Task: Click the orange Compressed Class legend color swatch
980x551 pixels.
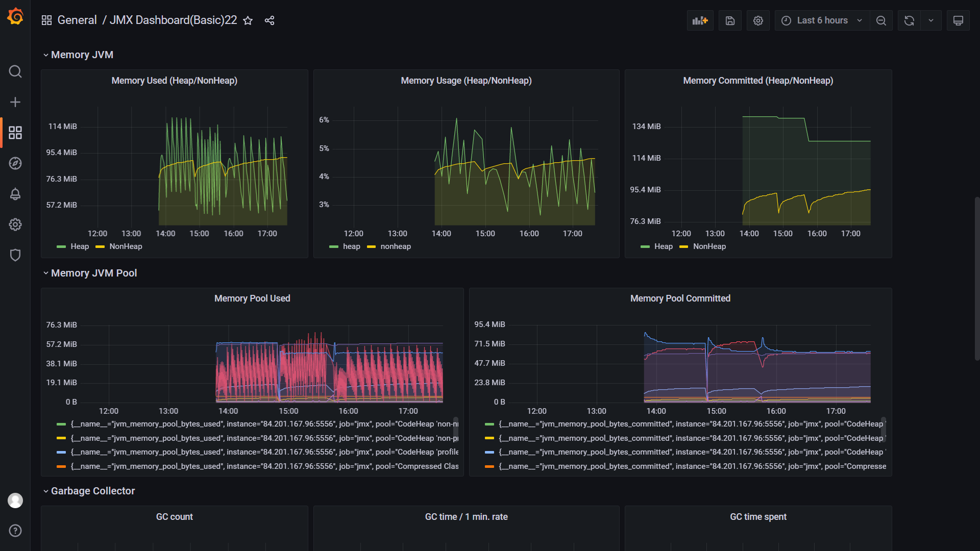Action: (x=61, y=466)
